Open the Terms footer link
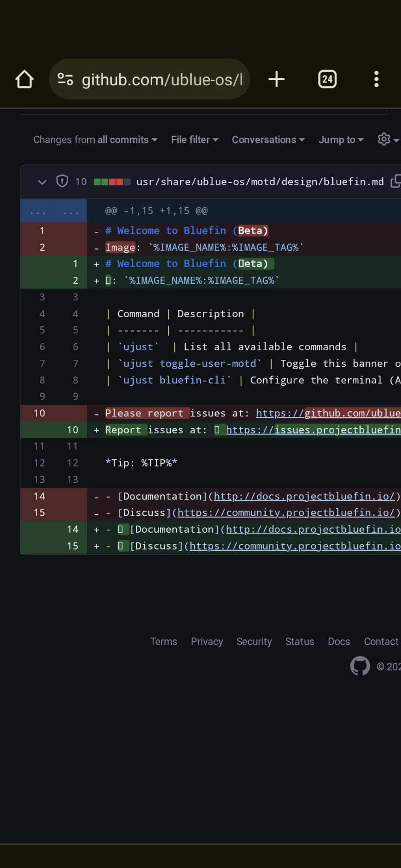The image size is (401, 868). coord(163,642)
